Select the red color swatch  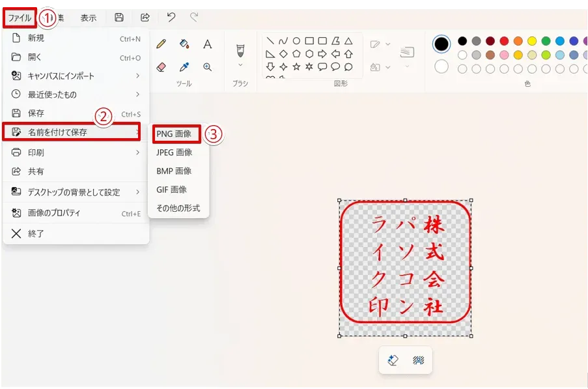(x=504, y=40)
